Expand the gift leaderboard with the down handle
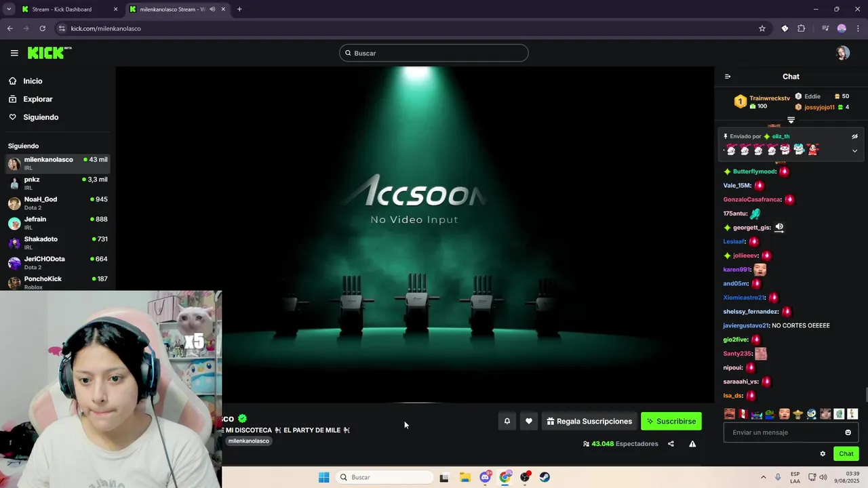This screenshot has height=488, width=868. tap(791, 120)
